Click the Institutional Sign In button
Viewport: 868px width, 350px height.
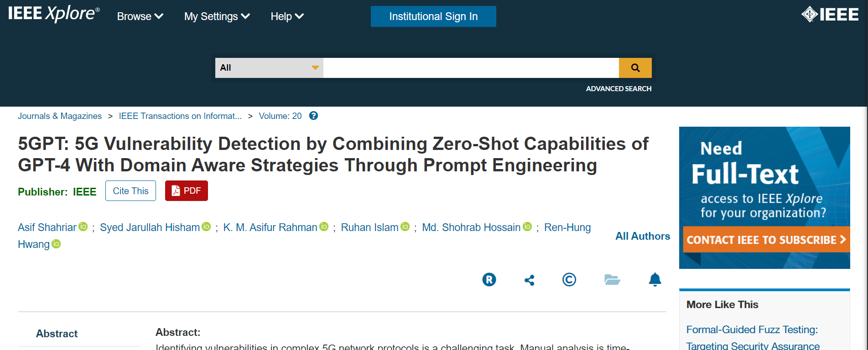pos(433,16)
